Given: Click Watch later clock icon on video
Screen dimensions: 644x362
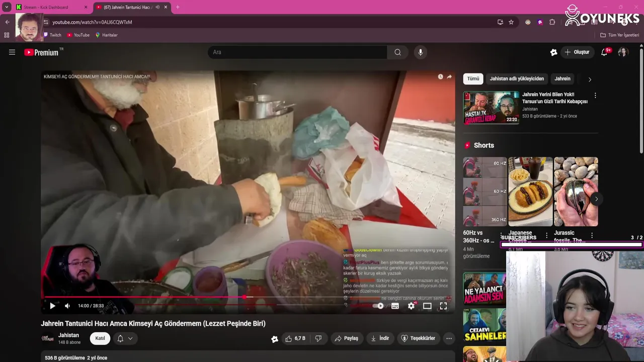Looking at the screenshot, I should [440, 77].
